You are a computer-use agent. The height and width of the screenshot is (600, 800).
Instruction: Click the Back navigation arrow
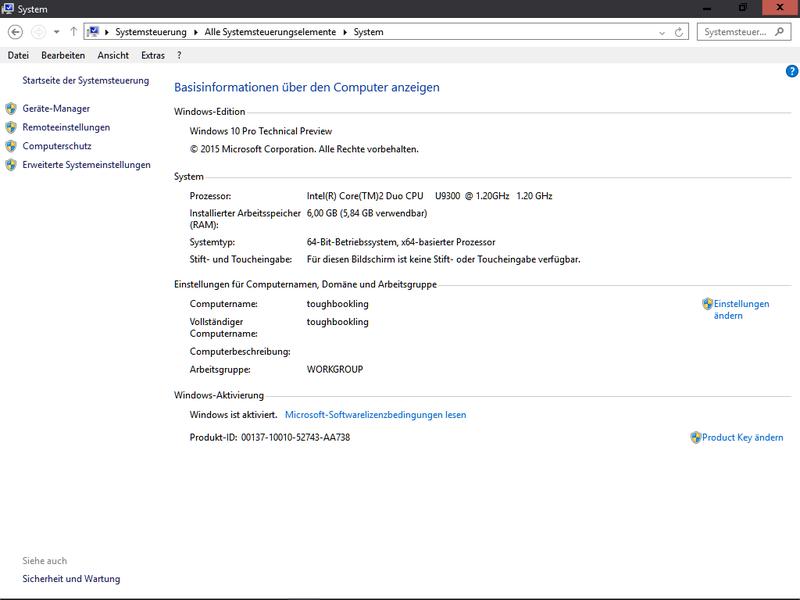pyautogui.click(x=15, y=32)
